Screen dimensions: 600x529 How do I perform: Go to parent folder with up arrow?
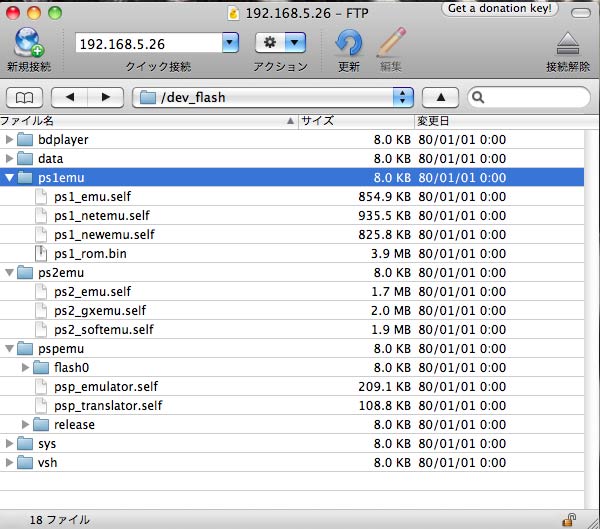click(440, 98)
